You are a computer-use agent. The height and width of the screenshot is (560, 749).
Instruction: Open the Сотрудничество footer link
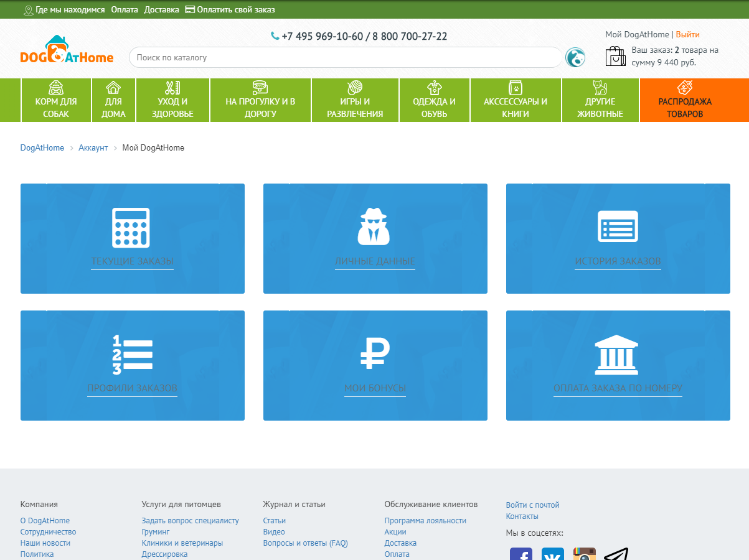pyautogui.click(x=48, y=532)
